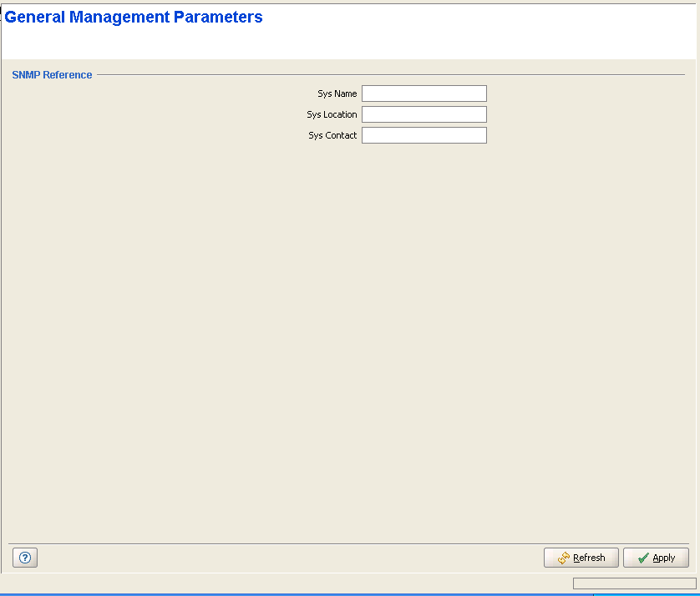Click the Sys Name label
Viewport: 700px width, 596px height.
(x=337, y=94)
